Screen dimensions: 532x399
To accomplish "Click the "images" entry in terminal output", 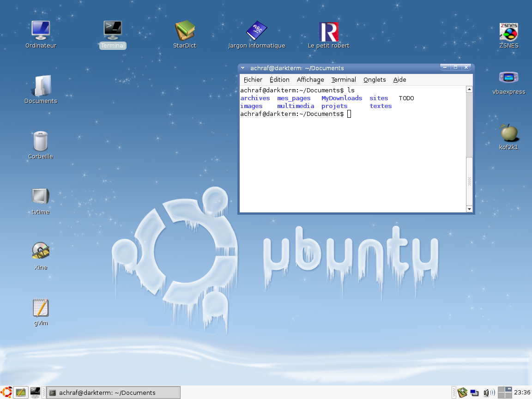I will [251, 106].
